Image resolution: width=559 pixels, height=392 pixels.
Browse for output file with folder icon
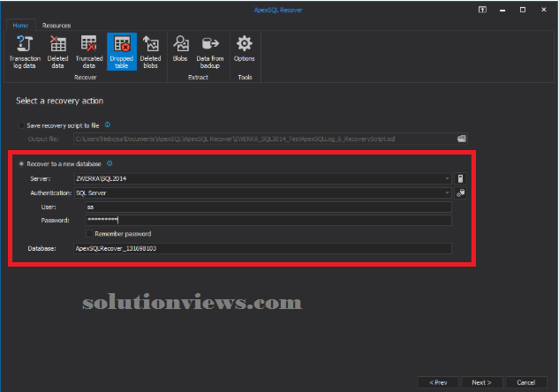pos(462,139)
